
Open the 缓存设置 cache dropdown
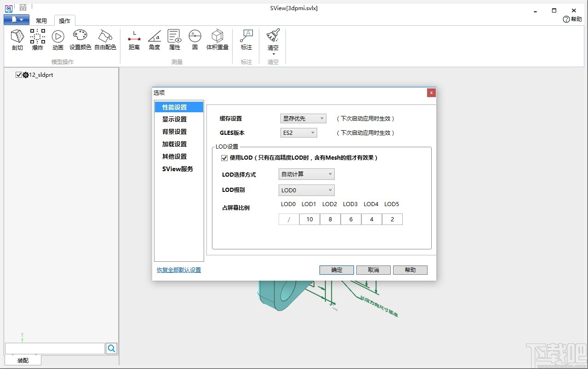[x=302, y=118]
